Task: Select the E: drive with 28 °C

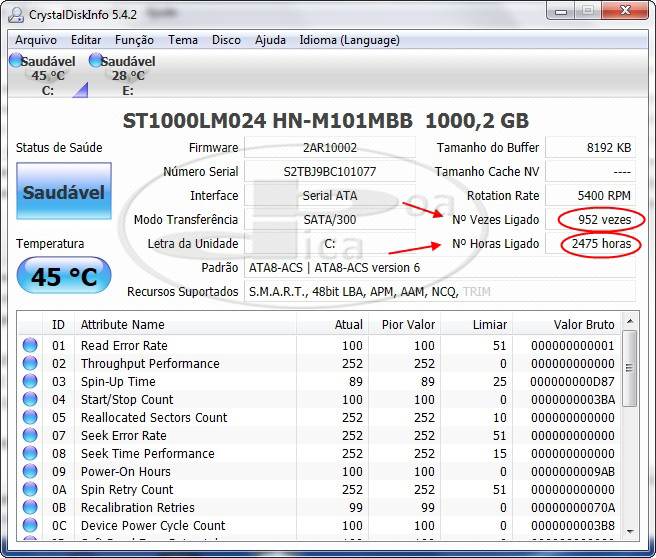Action: [x=128, y=75]
